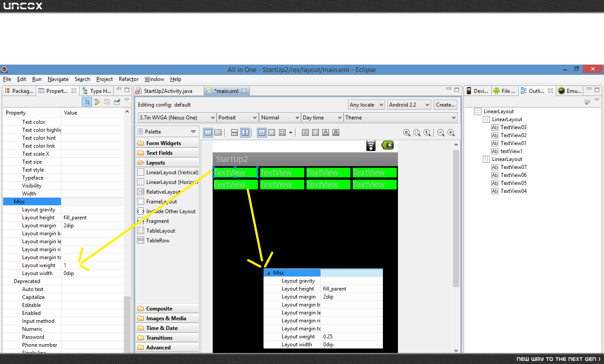Open the File menu
The image size is (604, 364).
point(7,79)
